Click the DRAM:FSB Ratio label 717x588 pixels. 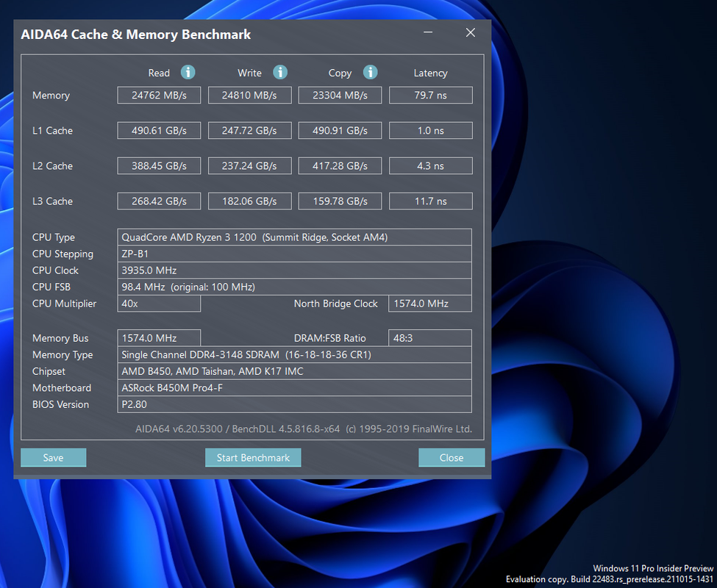click(329, 338)
